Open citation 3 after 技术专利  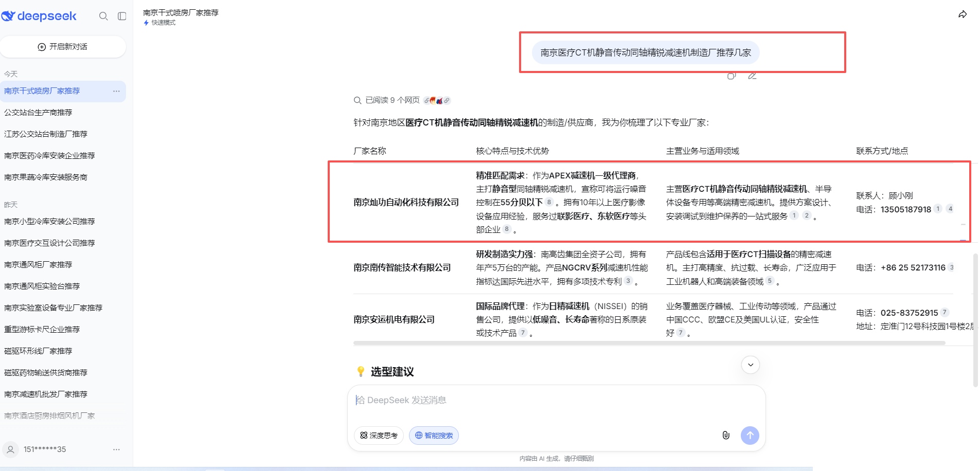(x=628, y=281)
